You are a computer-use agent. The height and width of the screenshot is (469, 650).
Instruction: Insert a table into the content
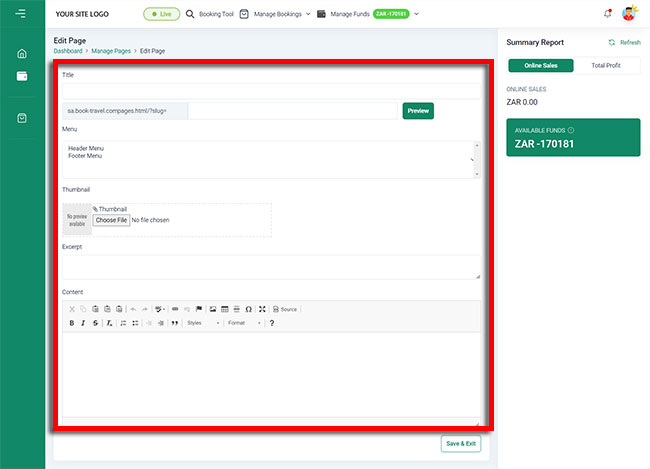(x=224, y=309)
